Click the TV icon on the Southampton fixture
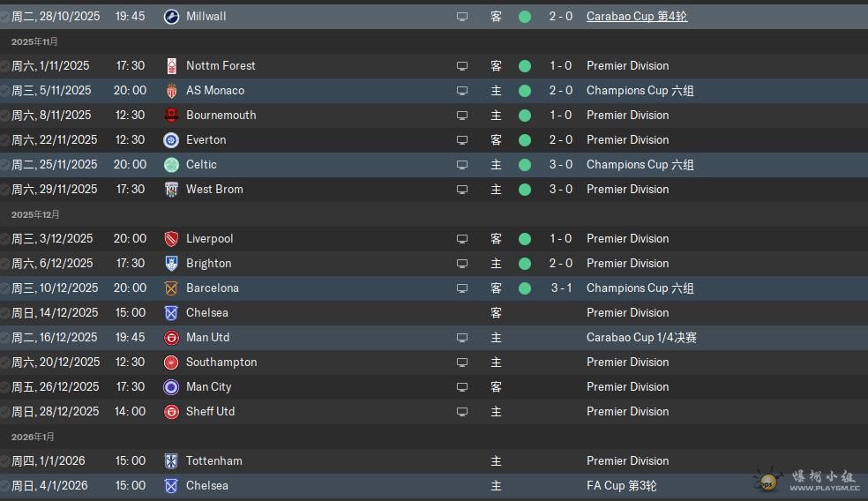The image size is (868, 501). (461, 363)
